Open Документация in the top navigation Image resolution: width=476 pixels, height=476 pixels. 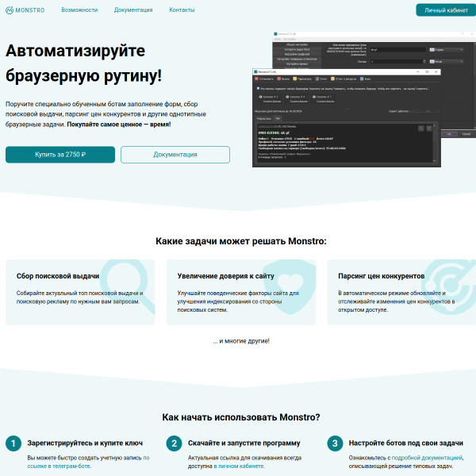tap(133, 10)
